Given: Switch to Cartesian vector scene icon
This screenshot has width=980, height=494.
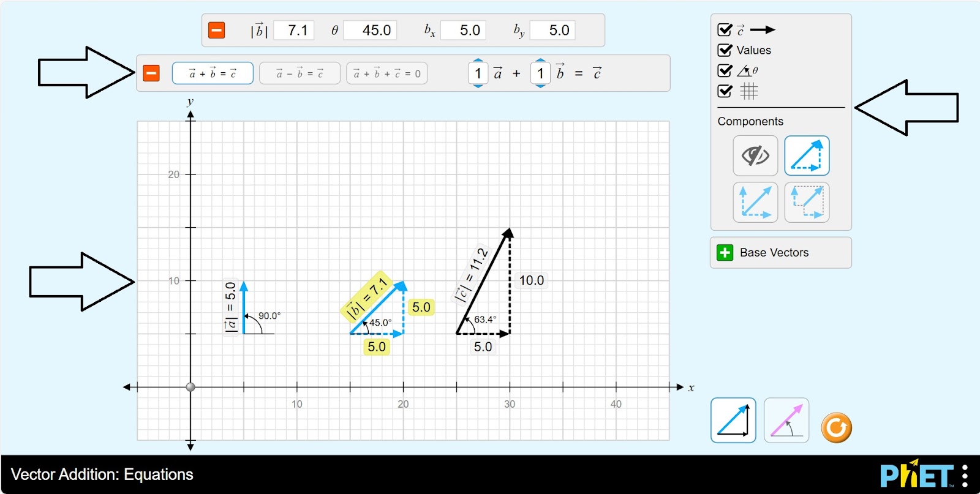Looking at the screenshot, I should 733,421.
